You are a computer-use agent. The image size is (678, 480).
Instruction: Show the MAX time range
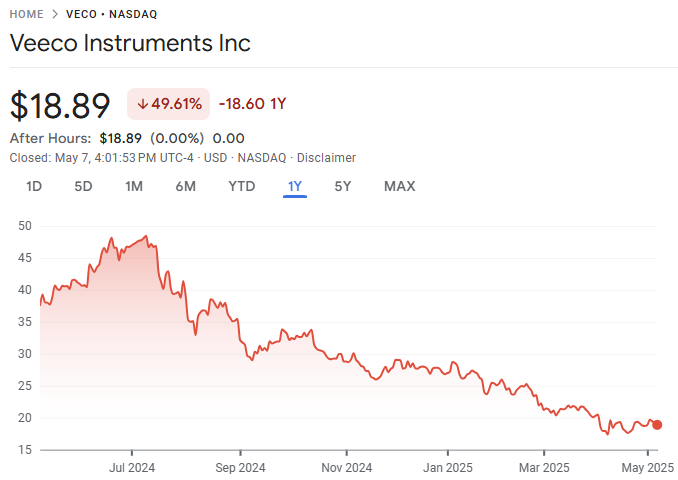pos(399,186)
